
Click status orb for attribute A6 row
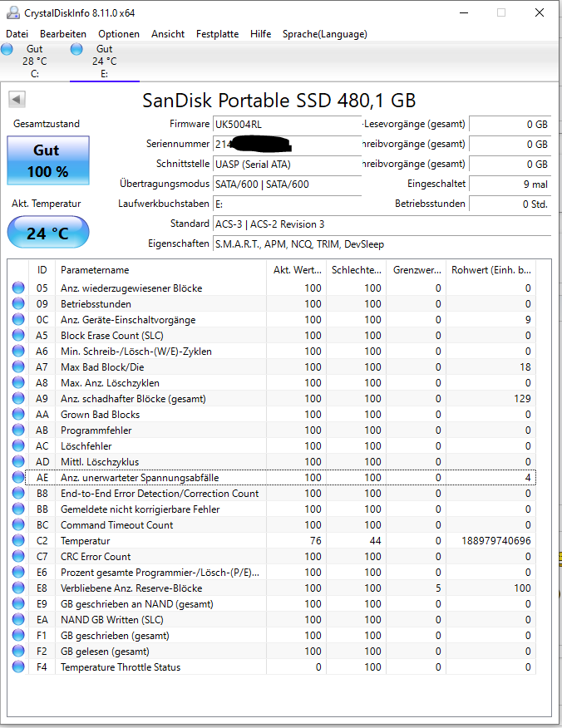[18, 351]
